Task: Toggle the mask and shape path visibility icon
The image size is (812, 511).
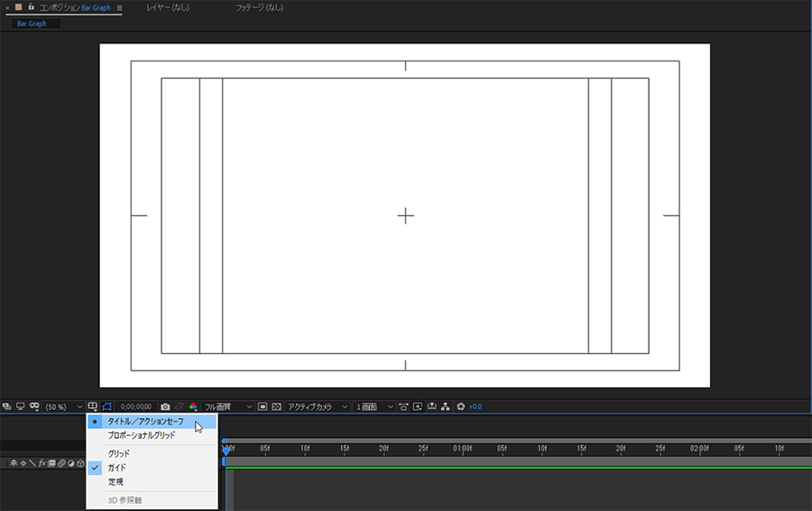Action: tap(107, 407)
